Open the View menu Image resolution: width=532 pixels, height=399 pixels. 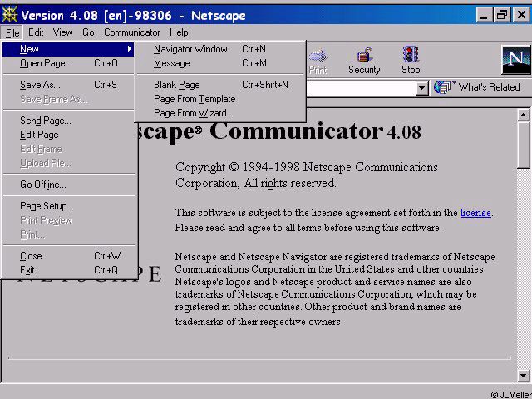[63, 32]
